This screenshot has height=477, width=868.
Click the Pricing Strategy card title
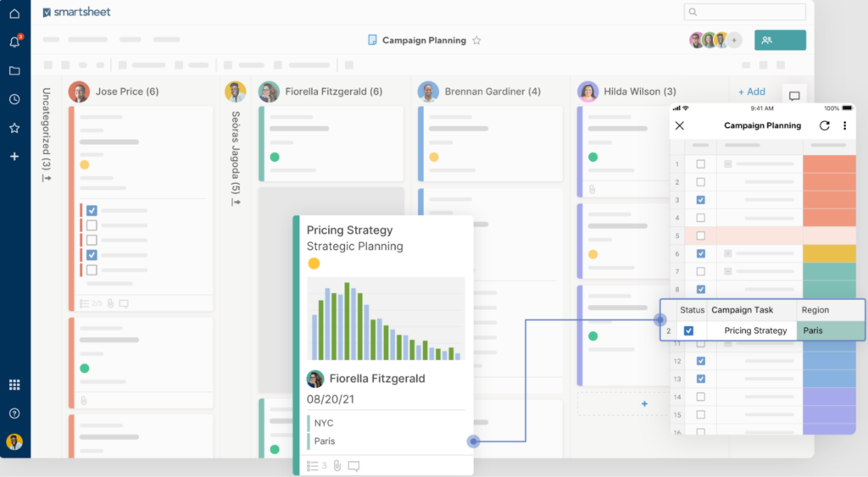pos(350,230)
